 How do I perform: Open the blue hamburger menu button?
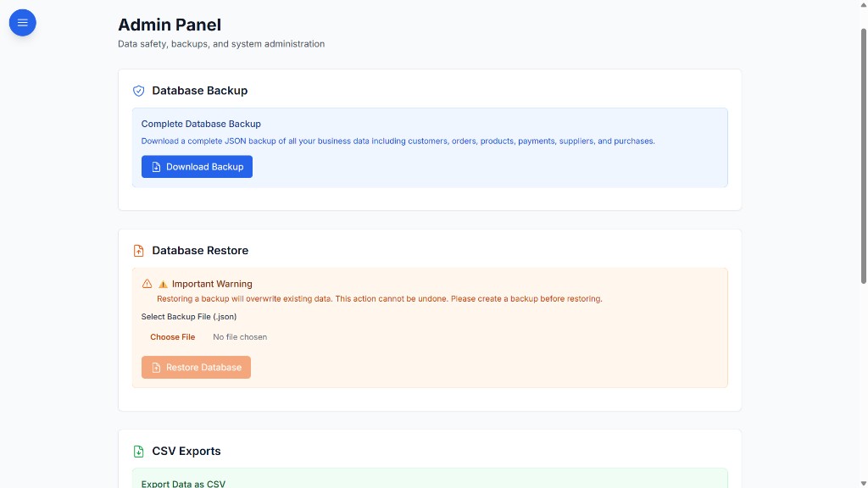tap(23, 23)
